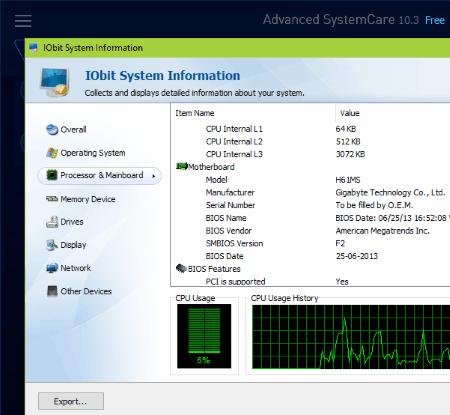The height and width of the screenshot is (415, 450).
Task: Click the arrow beside Processor & Mainboard
Action: point(154,176)
